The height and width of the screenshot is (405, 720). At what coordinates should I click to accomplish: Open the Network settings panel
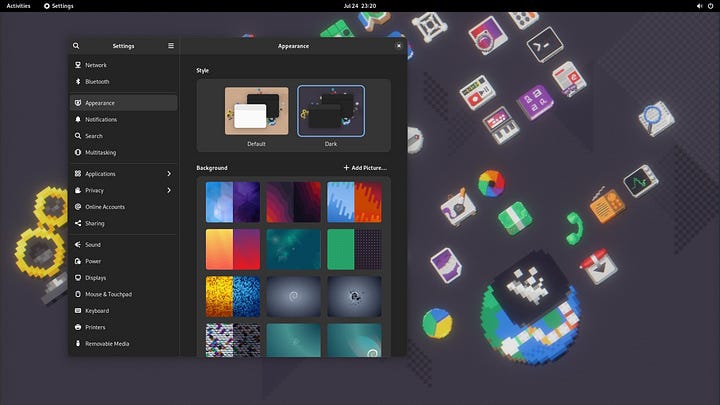[x=123, y=65]
